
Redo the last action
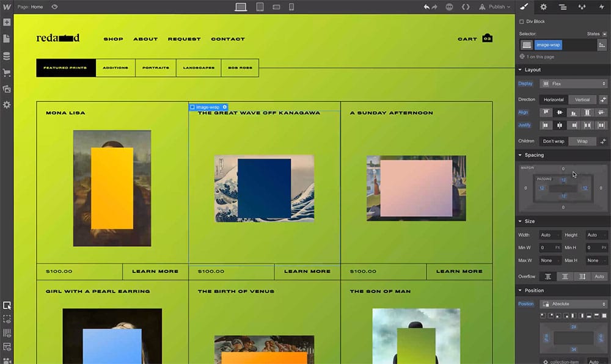(434, 7)
